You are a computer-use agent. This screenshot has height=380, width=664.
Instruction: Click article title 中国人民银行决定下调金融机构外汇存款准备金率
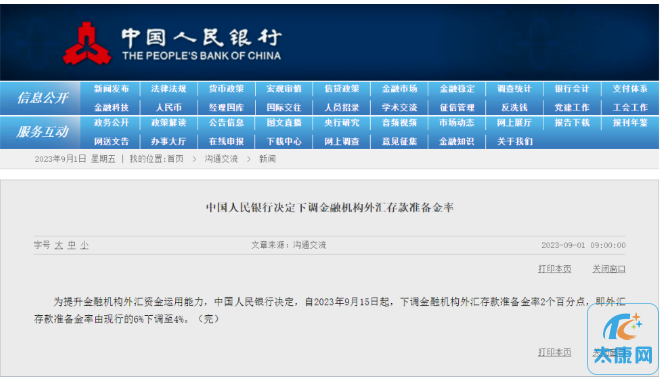click(x=329, y=208)
